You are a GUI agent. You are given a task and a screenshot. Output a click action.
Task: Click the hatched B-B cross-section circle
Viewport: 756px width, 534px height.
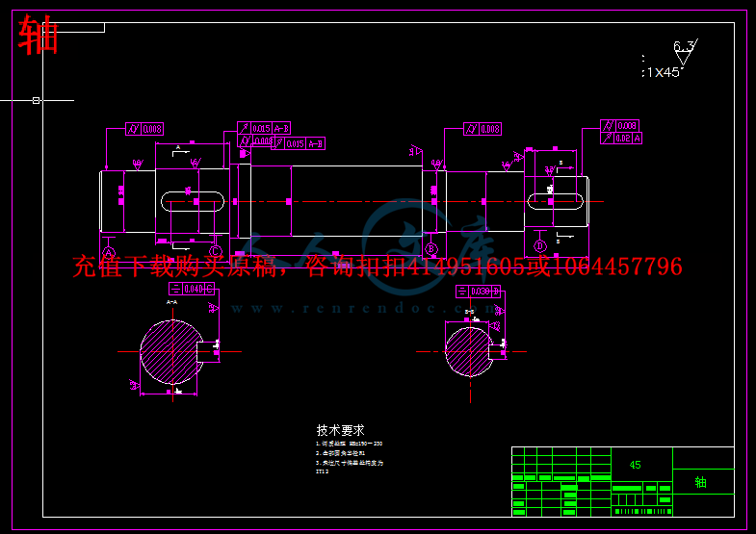[x=469, y=351]
